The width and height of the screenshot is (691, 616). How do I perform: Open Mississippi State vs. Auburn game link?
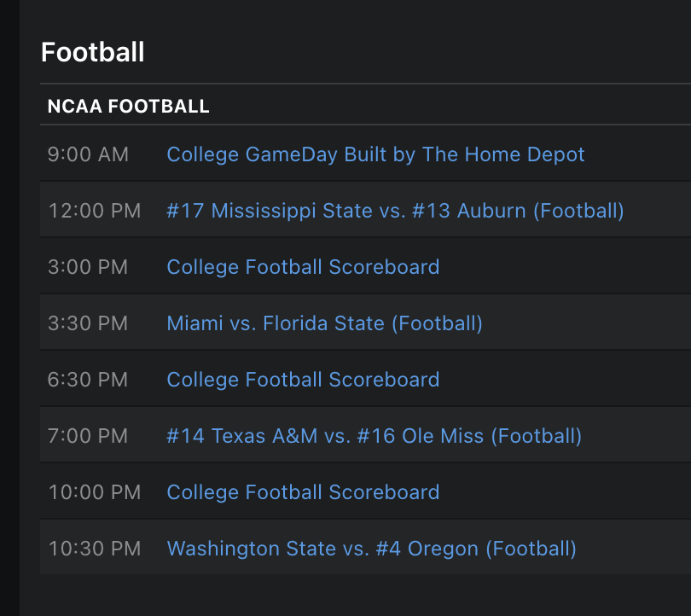(x=395, y=211)
